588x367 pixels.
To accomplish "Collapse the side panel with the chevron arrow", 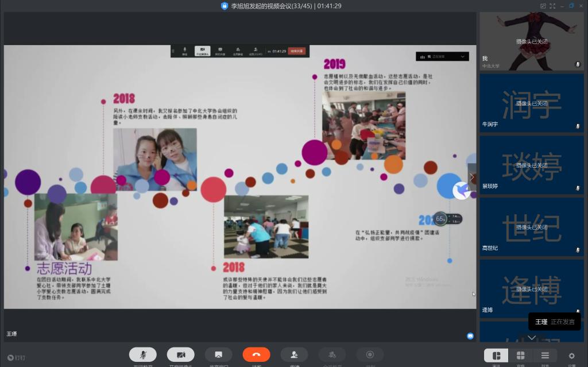I will [472, 177].
